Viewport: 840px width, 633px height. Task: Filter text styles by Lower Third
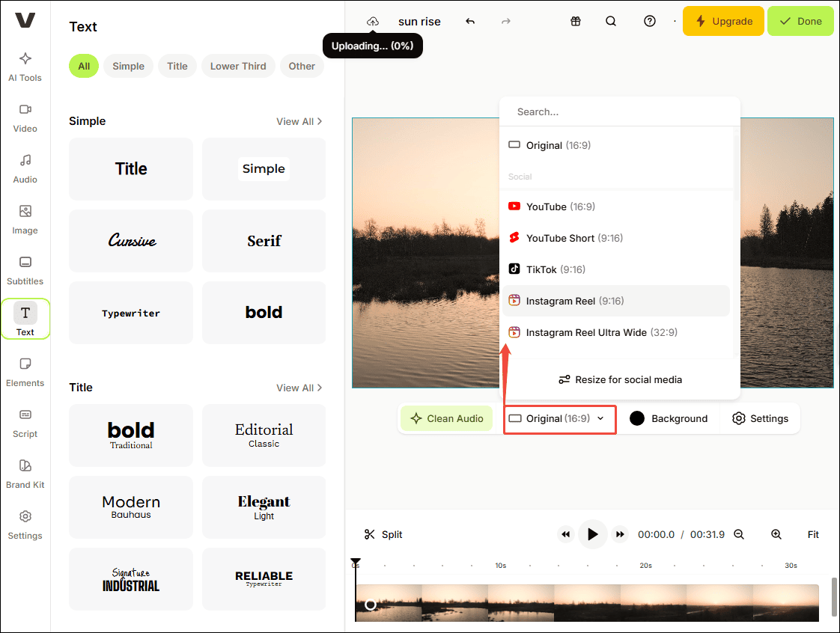point(238,67)
